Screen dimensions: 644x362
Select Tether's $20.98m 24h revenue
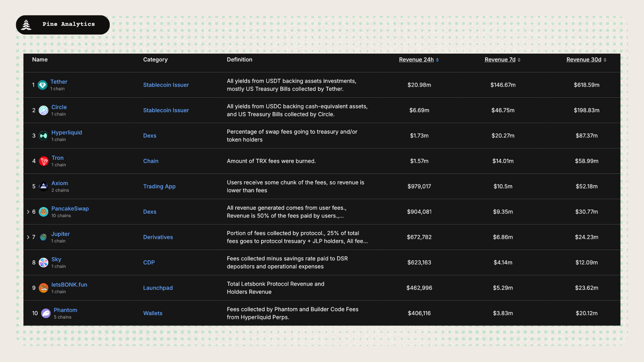(419, 85)
